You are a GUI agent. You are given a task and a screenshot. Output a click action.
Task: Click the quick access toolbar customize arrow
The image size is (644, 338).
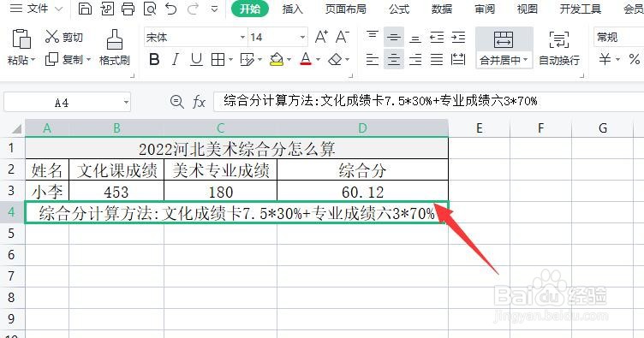pos(214,9)
